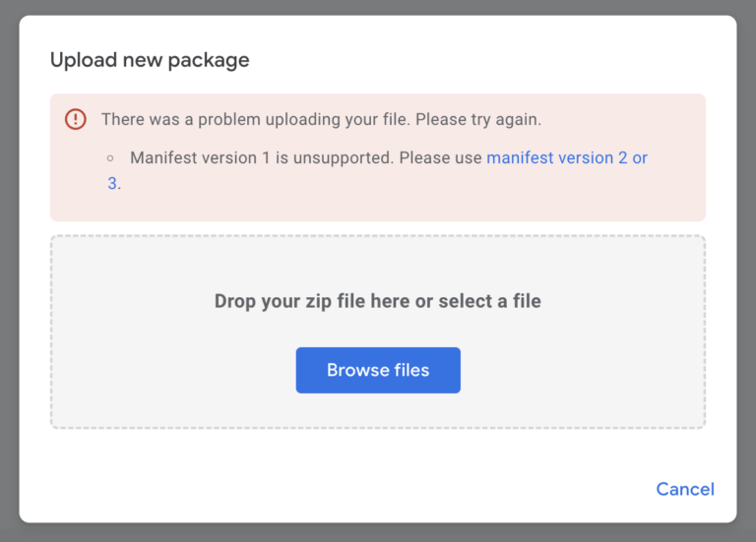
Task: Click the word "package" in the title
Action: [209, 60]
